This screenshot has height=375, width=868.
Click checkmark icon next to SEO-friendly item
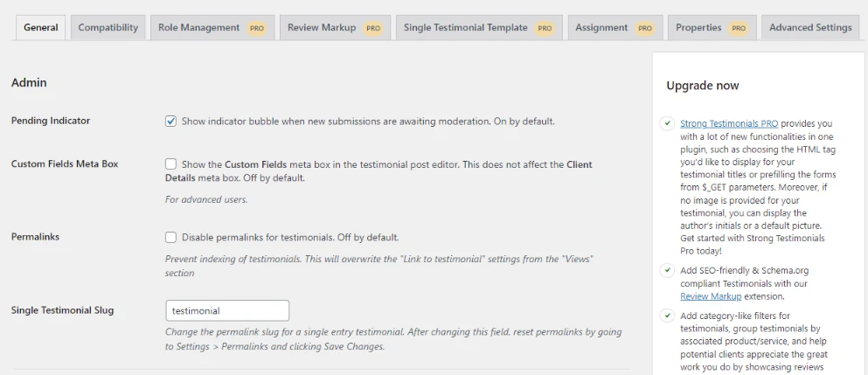tap(667, 271)
